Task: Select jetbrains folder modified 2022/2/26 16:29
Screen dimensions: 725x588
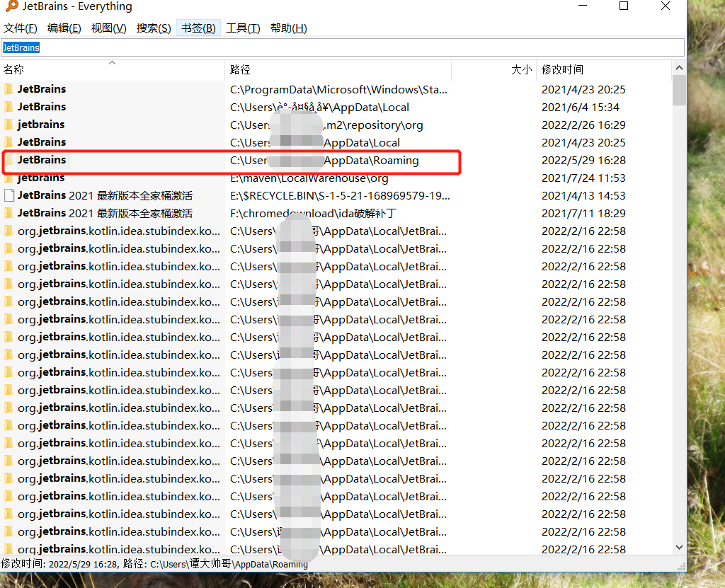Action: pyautogui.click(x=40, y=125)
